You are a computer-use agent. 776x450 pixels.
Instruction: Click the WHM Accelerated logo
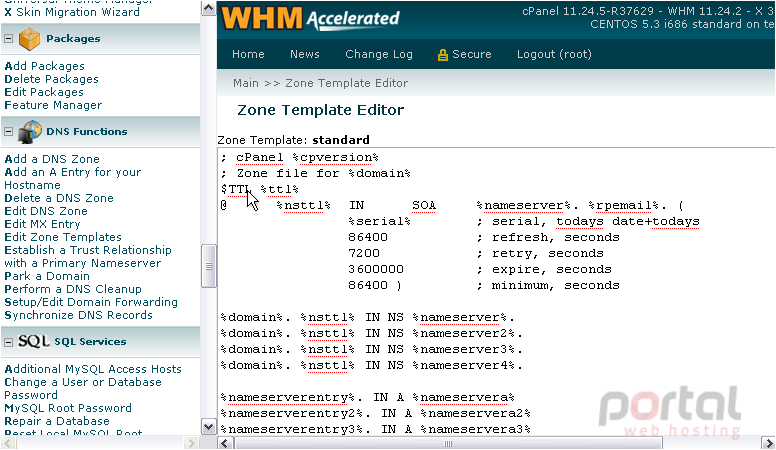coord(310,18)
